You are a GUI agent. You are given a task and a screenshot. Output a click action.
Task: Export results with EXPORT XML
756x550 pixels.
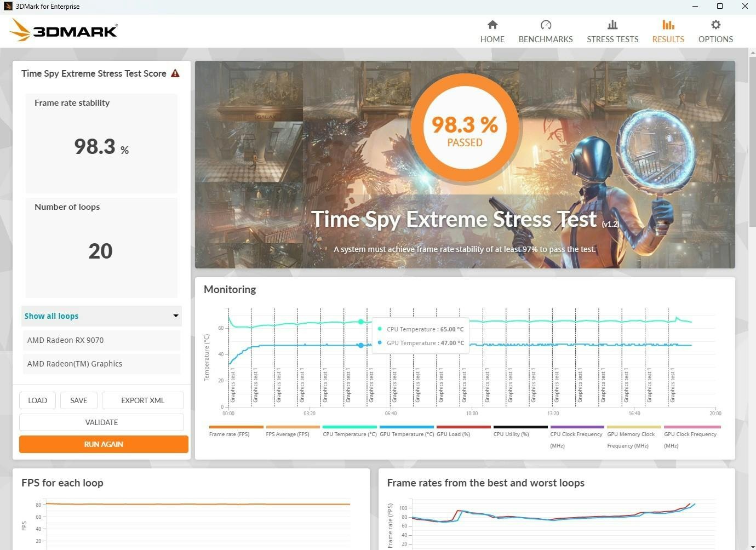pyautogui.click(x=142, y=400)
